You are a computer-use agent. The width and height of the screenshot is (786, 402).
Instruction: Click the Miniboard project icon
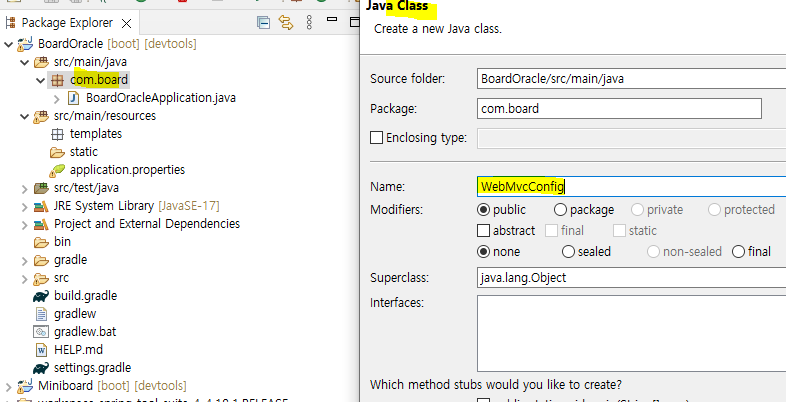(x=25, y=386)
